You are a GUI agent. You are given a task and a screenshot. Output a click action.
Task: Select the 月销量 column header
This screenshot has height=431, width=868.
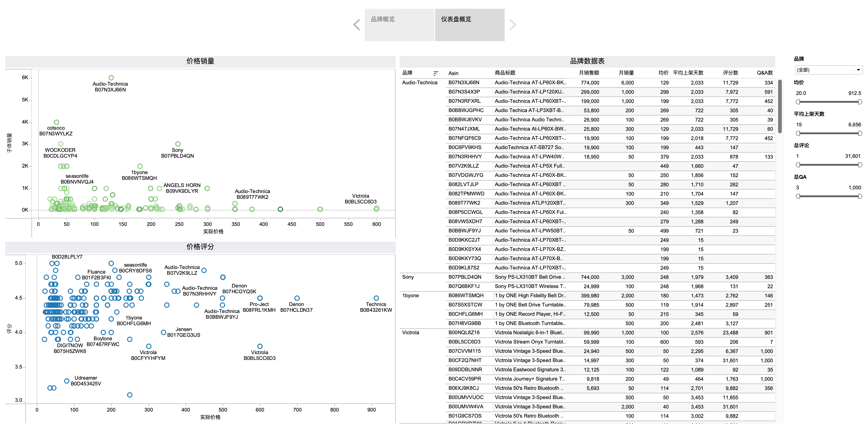(x=626, y=73)
